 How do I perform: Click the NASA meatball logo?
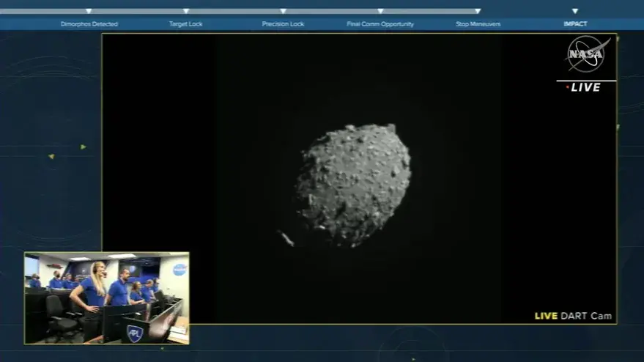pos(587,53)
